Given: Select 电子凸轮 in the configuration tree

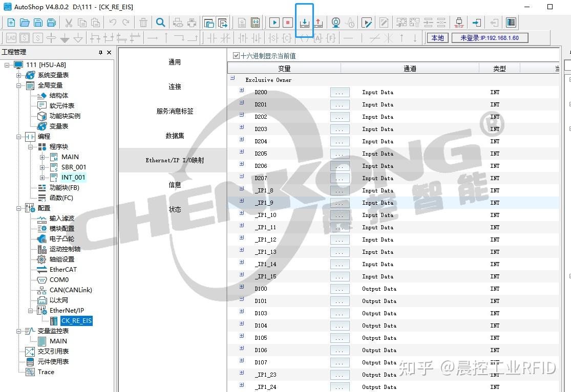Looking at the screenshot, I should tap(62, 239).
